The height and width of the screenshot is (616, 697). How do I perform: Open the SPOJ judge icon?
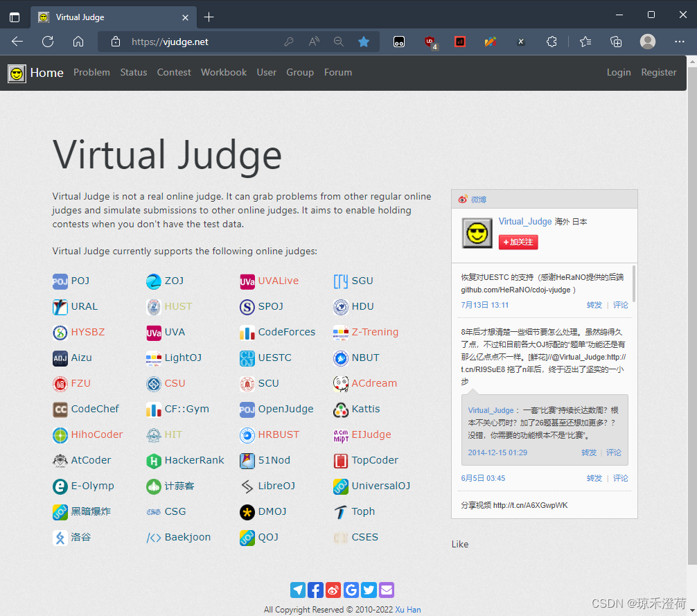click(x=247, y=306)
